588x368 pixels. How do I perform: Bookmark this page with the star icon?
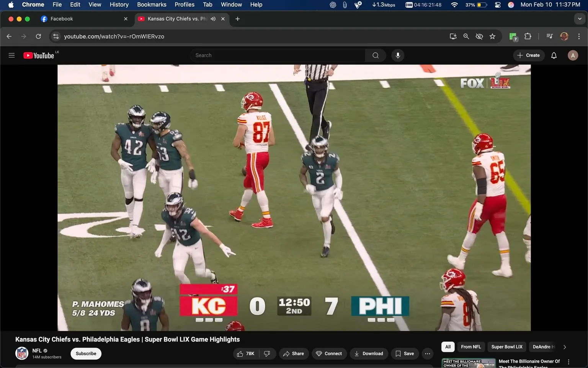coord(492,36)
